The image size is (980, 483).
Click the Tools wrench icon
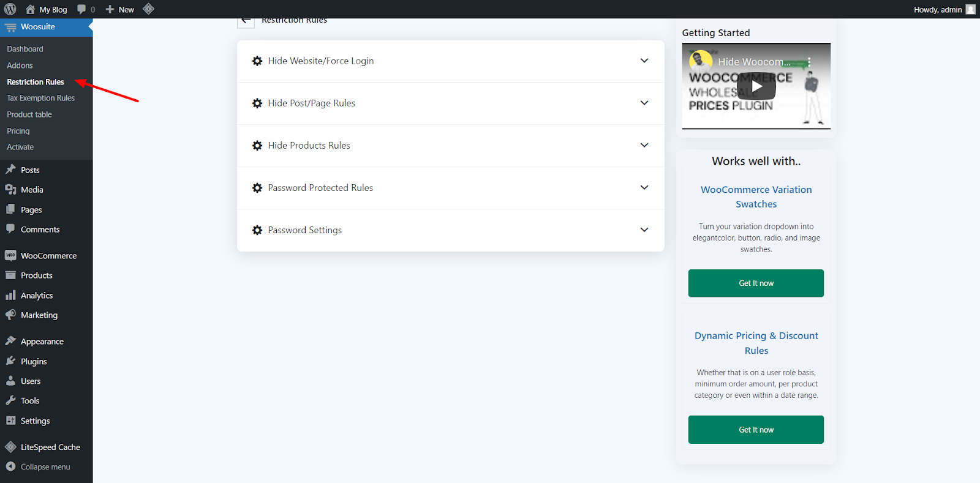tap(10, 400)
